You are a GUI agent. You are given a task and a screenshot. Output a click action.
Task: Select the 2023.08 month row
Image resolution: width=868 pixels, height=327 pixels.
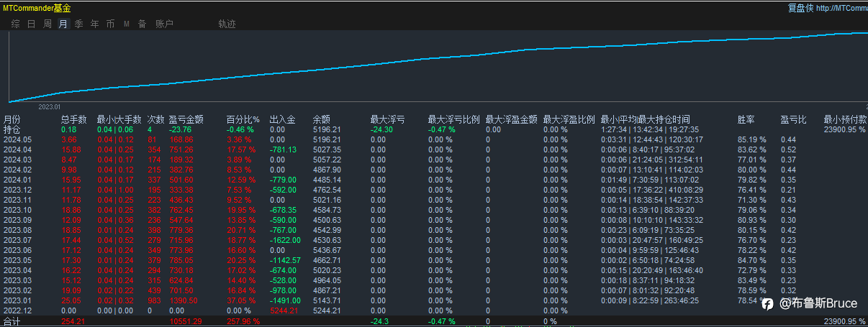point(434,230)
